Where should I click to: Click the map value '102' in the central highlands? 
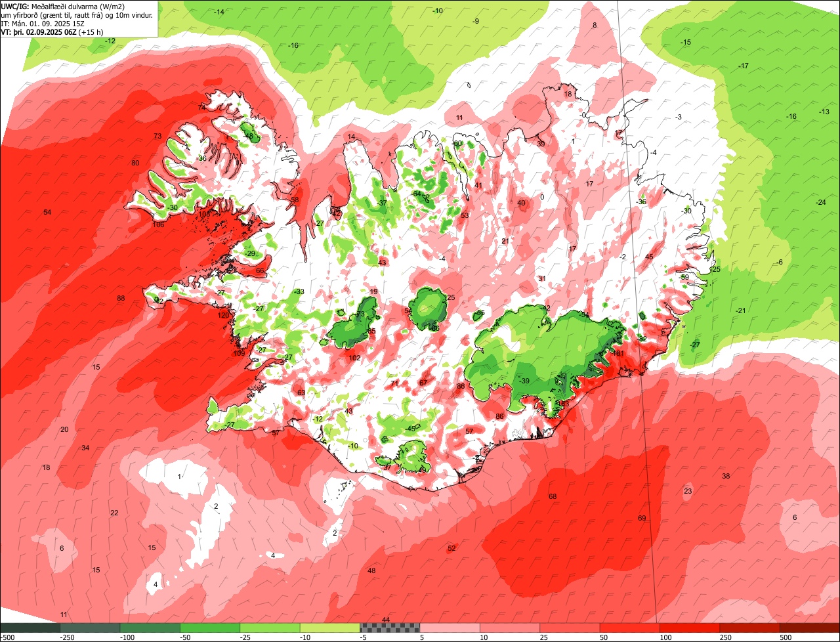355,358
